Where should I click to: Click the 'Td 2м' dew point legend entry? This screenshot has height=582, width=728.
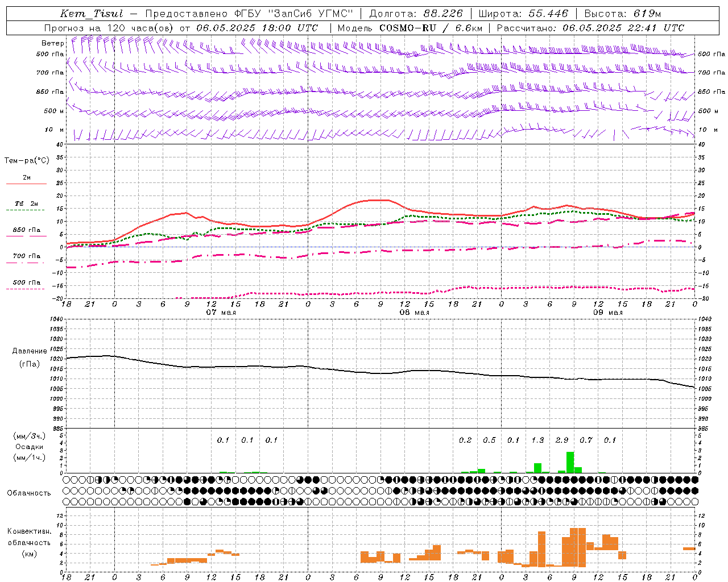(27, 203)
